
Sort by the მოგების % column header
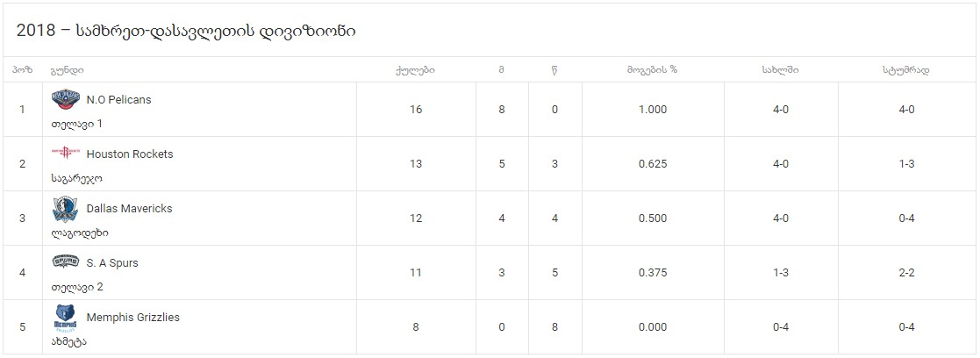pyautogui.click(x=653, y=70)
